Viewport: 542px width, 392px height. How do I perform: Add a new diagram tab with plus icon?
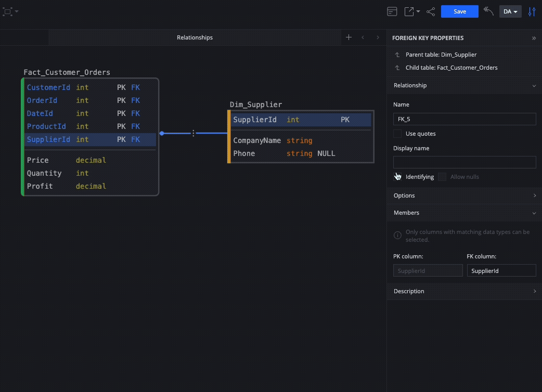pos(349,37)
